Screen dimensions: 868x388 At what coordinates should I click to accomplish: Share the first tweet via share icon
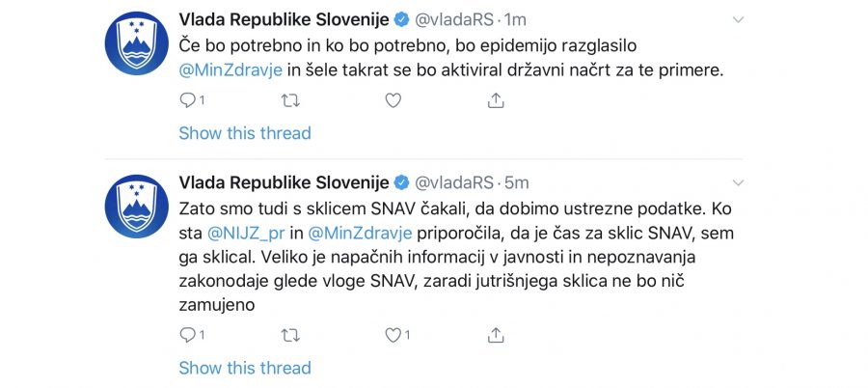pyautogui.click(x=496, y=99)
